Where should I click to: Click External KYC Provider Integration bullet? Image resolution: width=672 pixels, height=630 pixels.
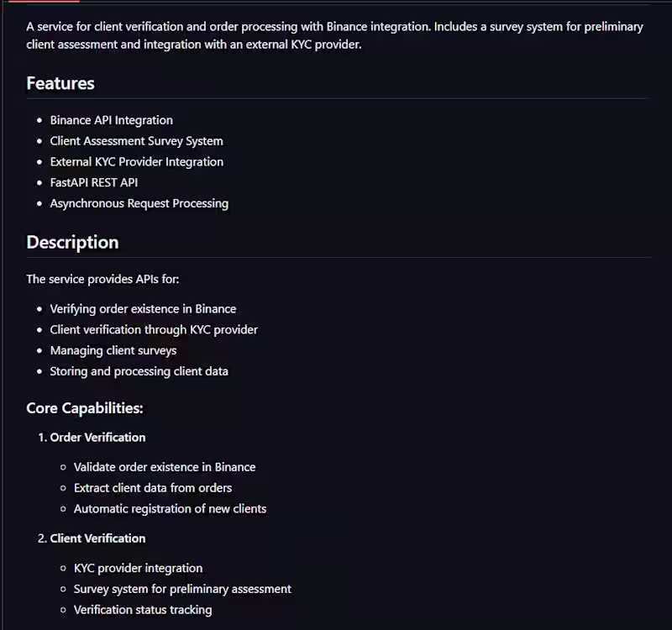click(136, 161)
